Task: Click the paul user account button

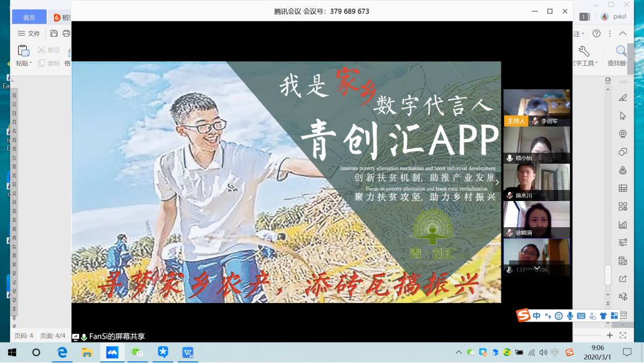Action: click(615, 17)
